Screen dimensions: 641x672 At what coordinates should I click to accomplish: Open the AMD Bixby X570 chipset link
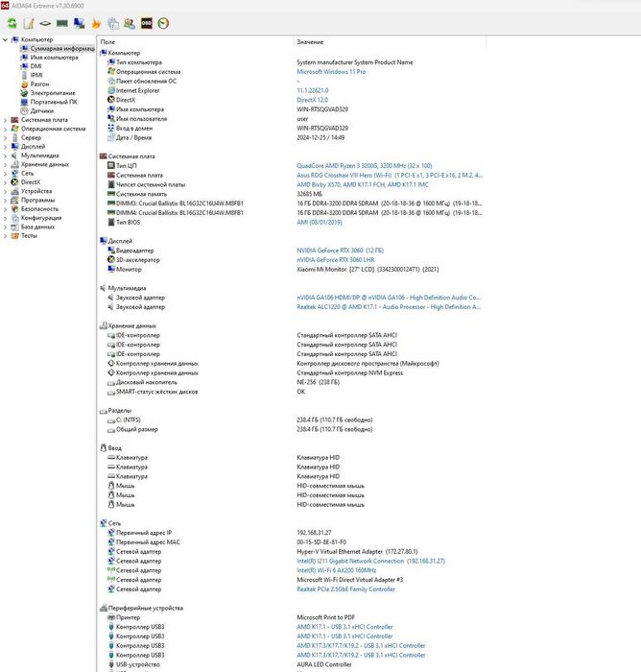point(363,184)
